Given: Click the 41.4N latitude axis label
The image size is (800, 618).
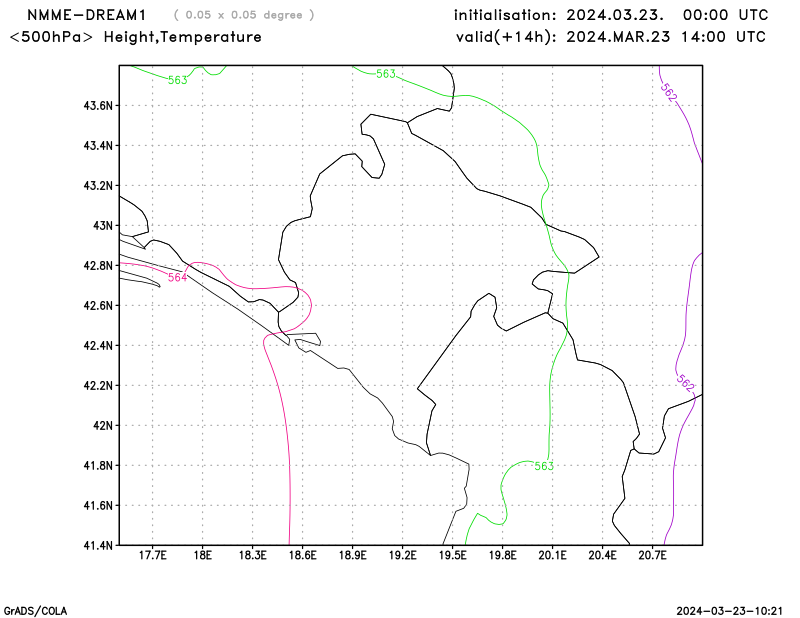Looking at the screenshot, I should click(x=98, y=545).
